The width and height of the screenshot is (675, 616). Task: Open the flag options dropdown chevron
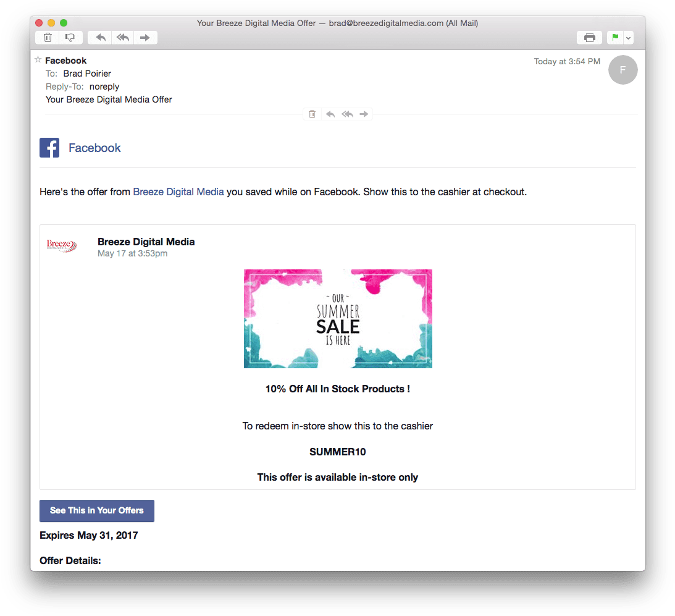pos(628,37)
